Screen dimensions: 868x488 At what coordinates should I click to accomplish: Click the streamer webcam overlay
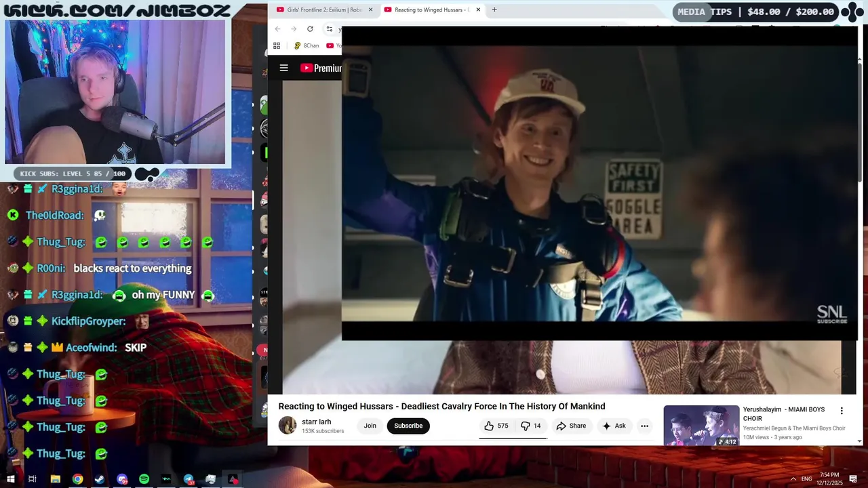115,91
